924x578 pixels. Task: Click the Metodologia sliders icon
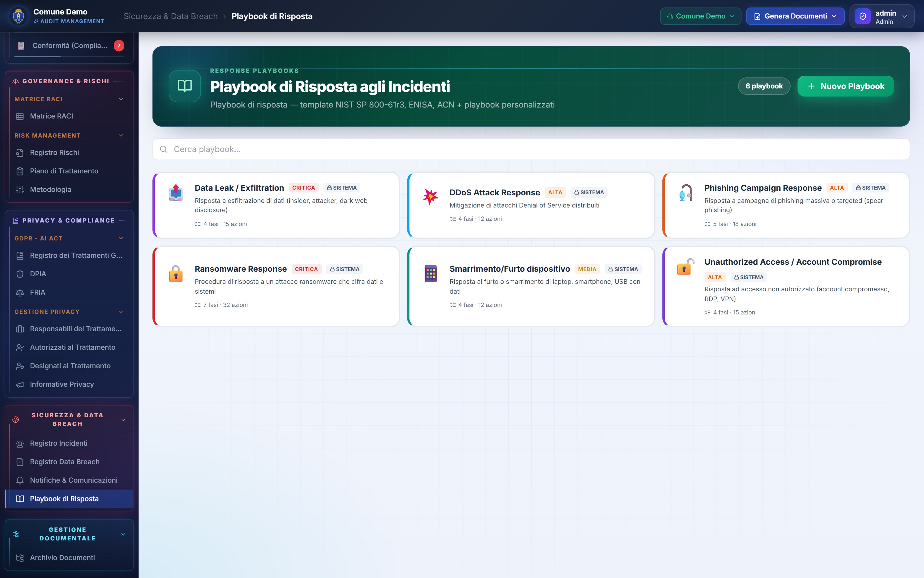(20, 190)
